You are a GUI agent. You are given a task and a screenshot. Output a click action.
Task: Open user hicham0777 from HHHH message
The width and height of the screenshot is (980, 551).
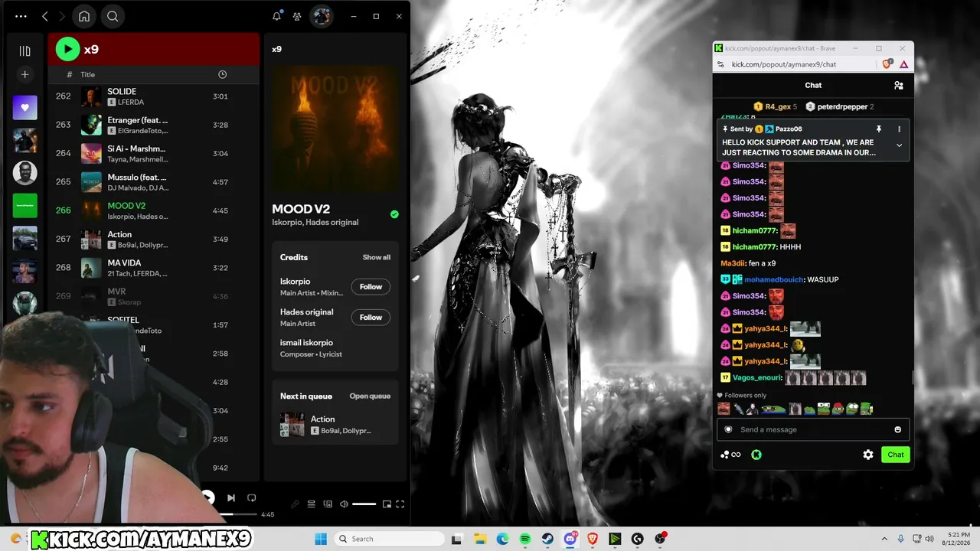(x=754, y=246)
